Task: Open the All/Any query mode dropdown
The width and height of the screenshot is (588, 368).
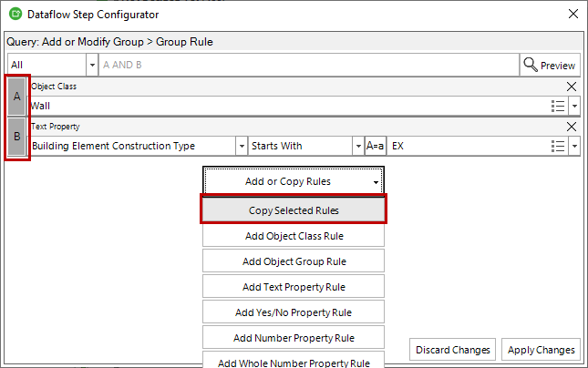Action: click(x=92, y=65)
